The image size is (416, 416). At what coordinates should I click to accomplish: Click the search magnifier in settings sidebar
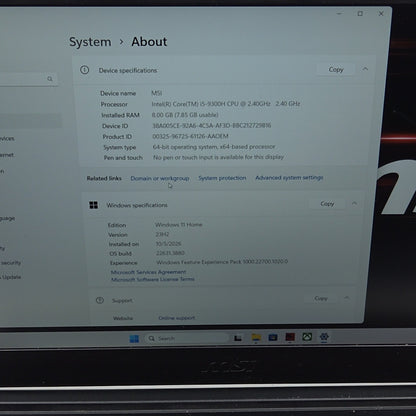50,79
